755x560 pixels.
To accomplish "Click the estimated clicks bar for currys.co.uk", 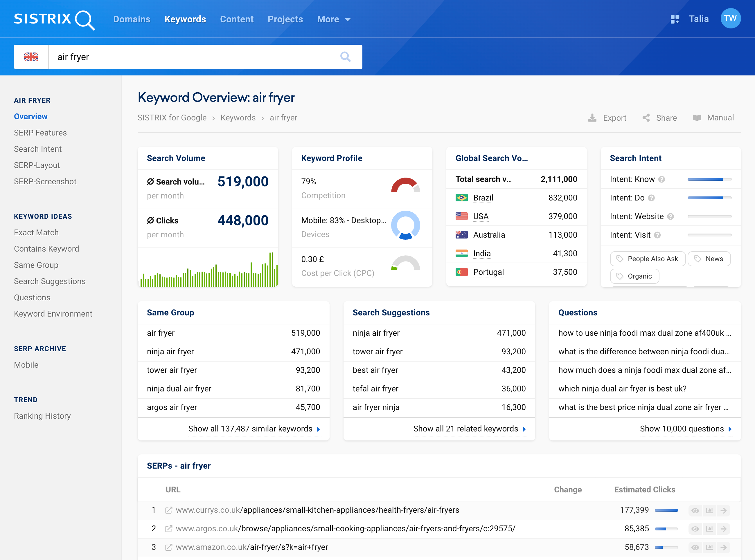I will tap(666, 510).
